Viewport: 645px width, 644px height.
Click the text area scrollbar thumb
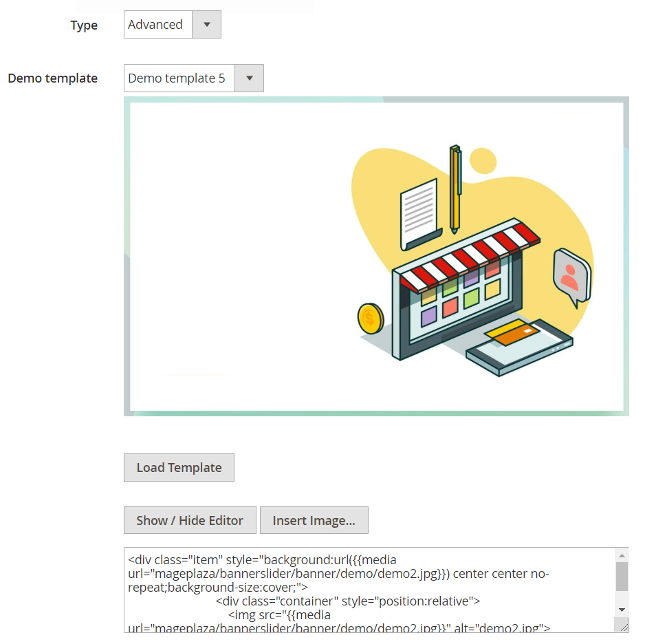click(622, 577)
